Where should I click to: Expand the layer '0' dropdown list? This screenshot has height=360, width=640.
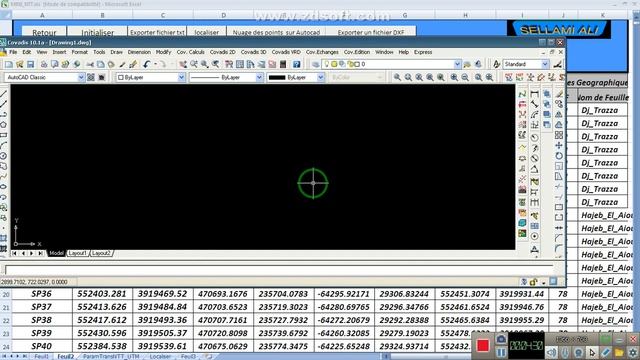point(457,64)
